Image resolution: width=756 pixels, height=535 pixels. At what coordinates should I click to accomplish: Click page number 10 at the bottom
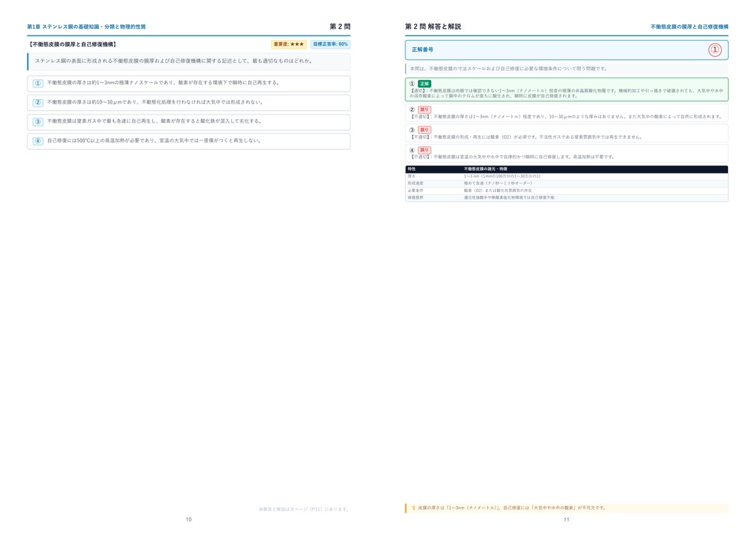[188, 519]
